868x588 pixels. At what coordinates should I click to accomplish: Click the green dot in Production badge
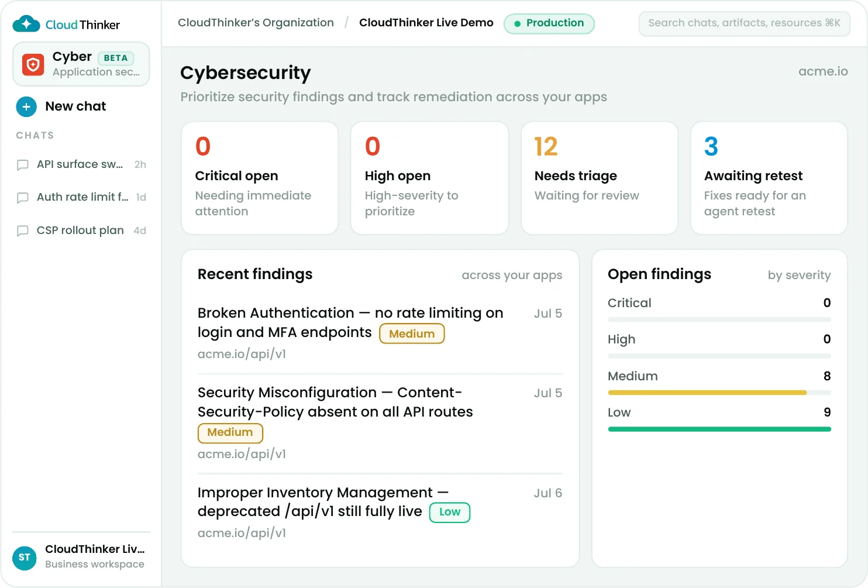517,24
